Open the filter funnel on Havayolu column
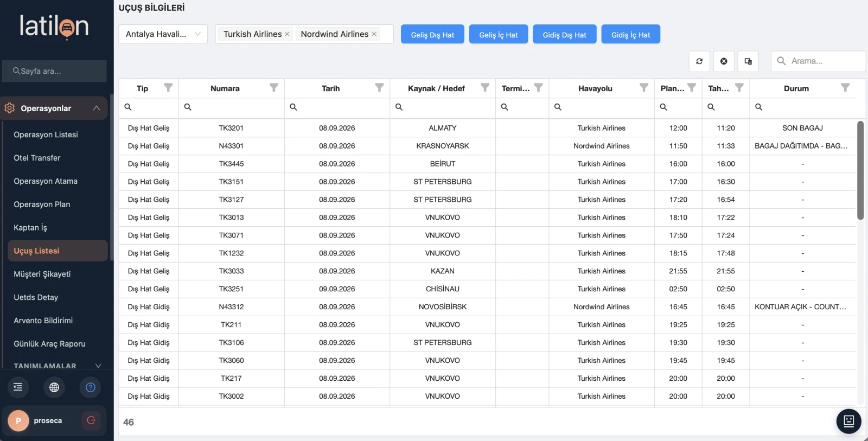The image size is (868, 441). 644,88
